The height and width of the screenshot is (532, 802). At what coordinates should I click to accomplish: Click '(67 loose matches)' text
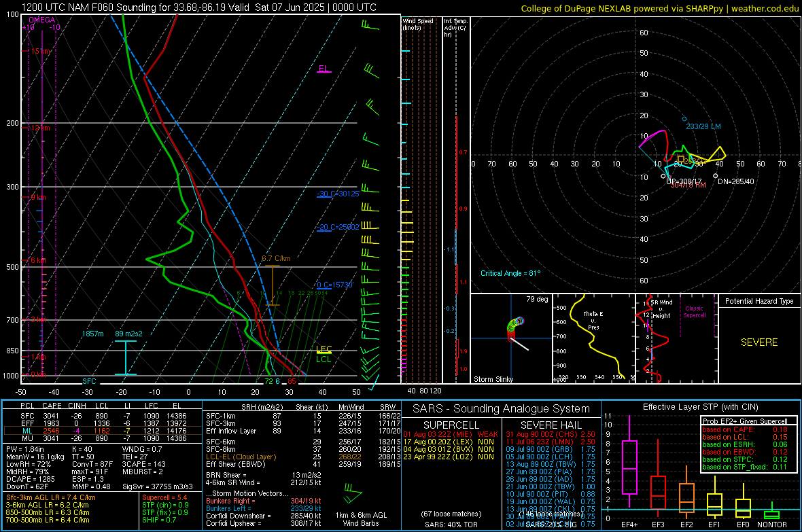coord(451,514)
